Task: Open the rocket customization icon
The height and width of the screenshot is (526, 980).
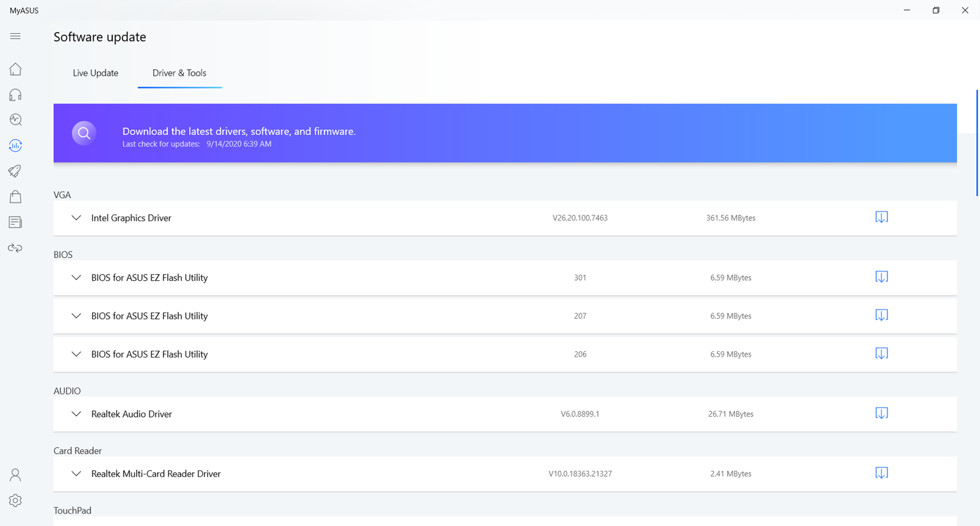Action: tap(15, 171)
